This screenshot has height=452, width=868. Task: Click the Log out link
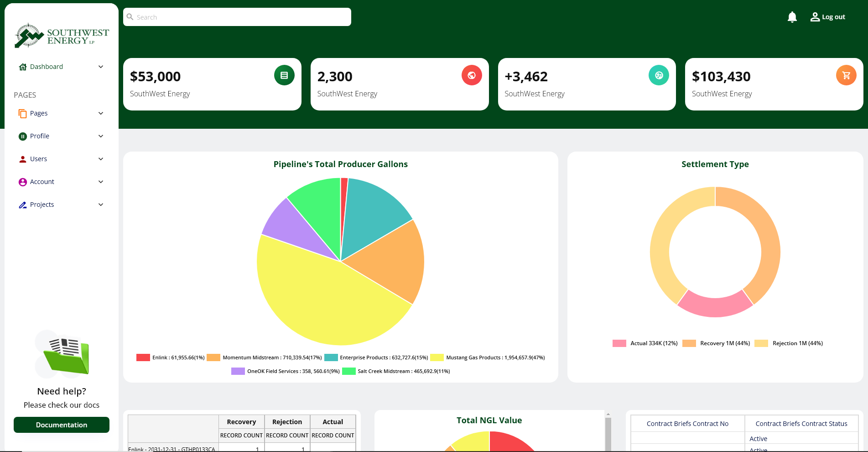[x=833, y=17]
